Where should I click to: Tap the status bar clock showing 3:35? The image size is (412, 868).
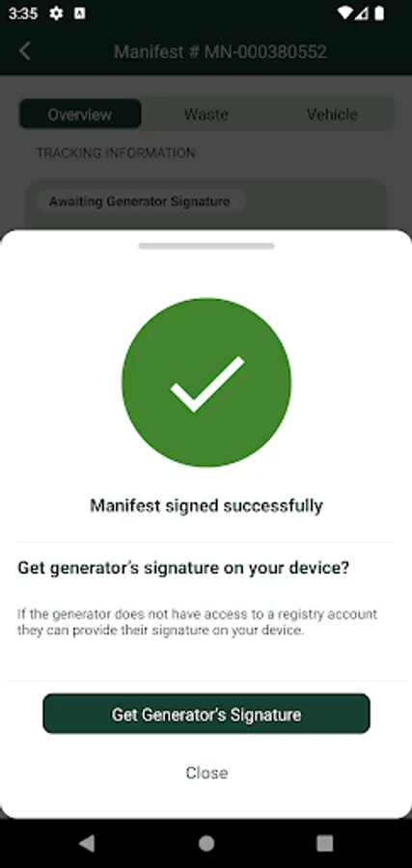click(x=23, y=14)
